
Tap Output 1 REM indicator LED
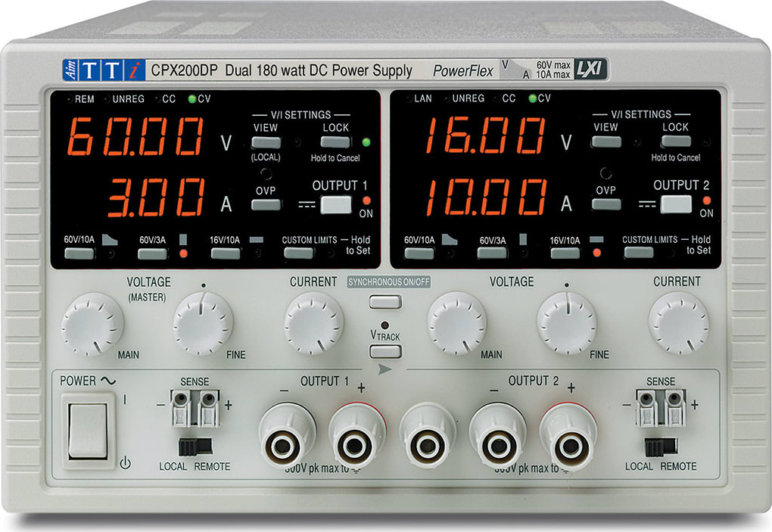70,99
